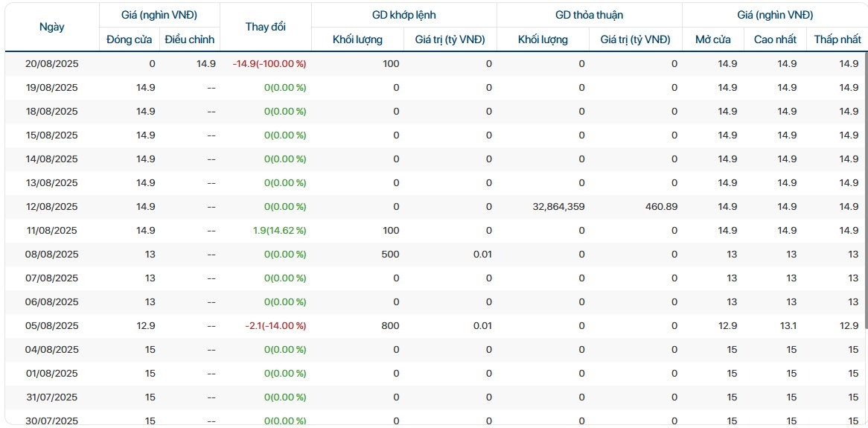Click the Đóng cửa sub-header
Image resolution: width=868 pixels, height=428 pixels.
point(130,39)
